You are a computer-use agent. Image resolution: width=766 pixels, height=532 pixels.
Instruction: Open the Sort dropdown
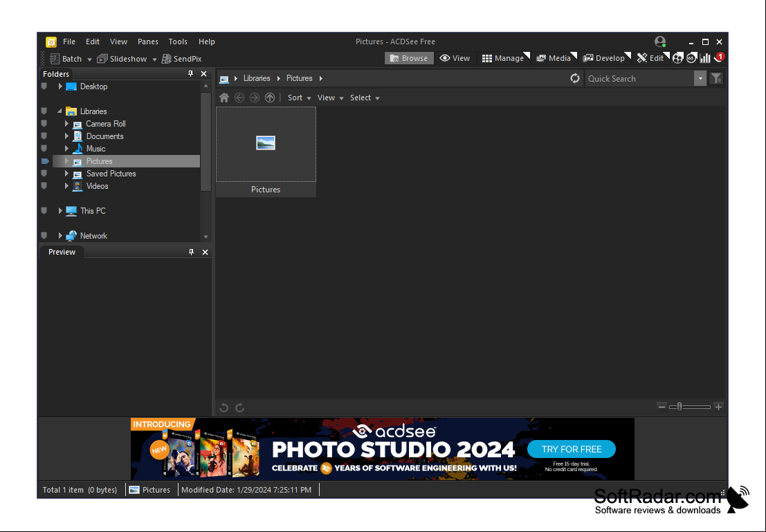299,98
